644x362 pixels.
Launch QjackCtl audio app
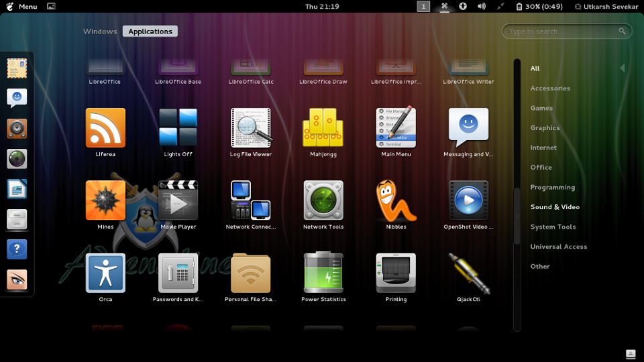coord(468,273)
